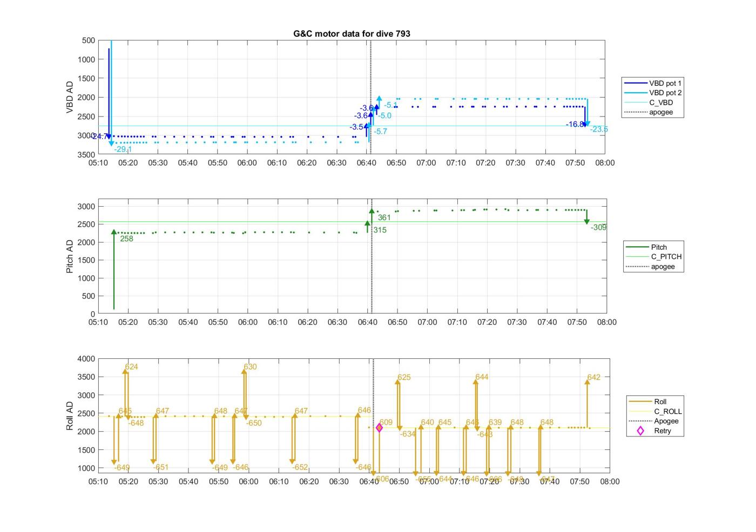Click the '-5.7' VBD value label

(x=380, y=132)
